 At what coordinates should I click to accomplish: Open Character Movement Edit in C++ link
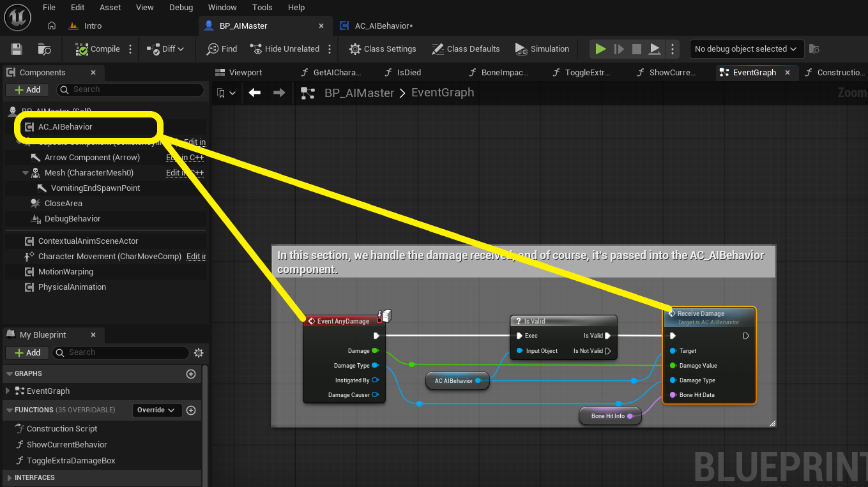pyautogui.click(x=196, y=257)
